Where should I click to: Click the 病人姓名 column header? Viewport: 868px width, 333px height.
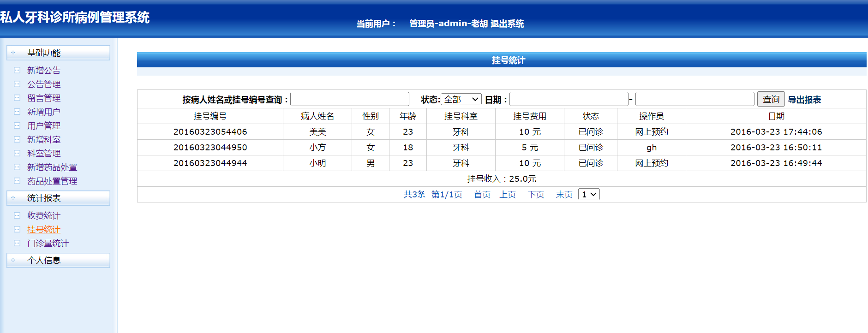click(x=317, y=116)
